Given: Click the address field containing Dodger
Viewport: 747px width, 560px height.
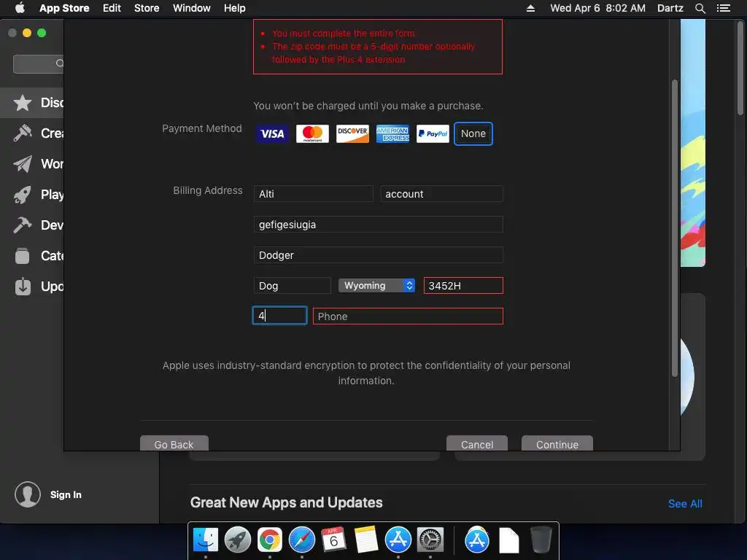Looking at the screenshot, I should coord(379,254).
